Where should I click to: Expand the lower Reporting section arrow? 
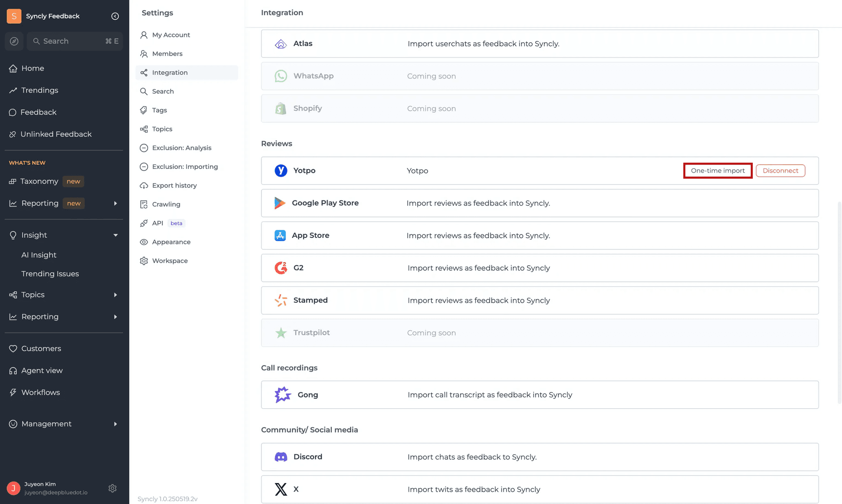pos(116,317)
